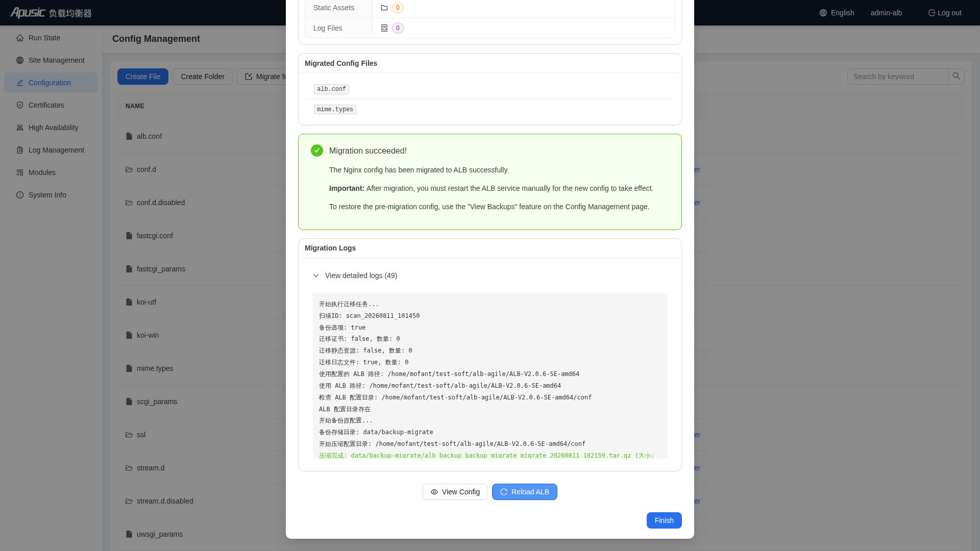
Task: Click the Configuration pencil icon
Action: [x=20, y=83]
